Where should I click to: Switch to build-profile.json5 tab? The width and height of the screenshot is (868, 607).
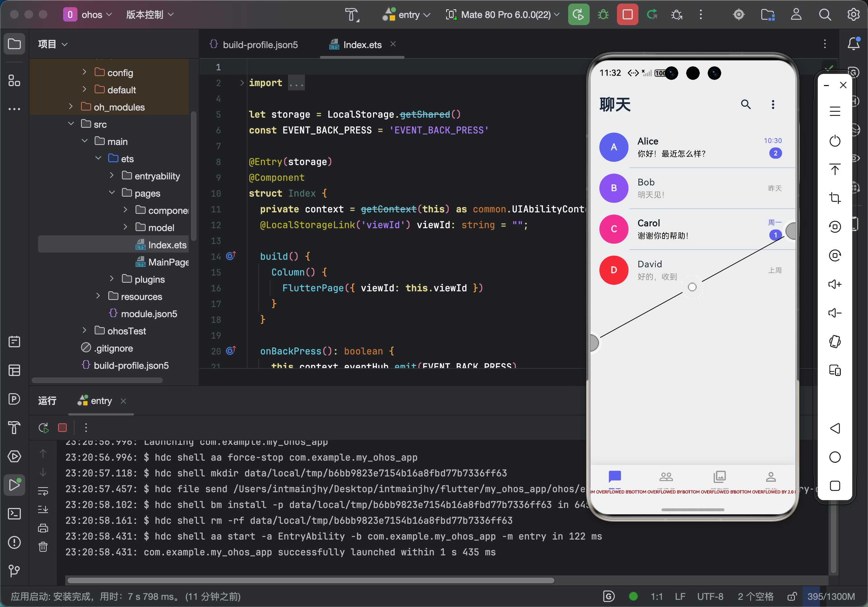260,44
